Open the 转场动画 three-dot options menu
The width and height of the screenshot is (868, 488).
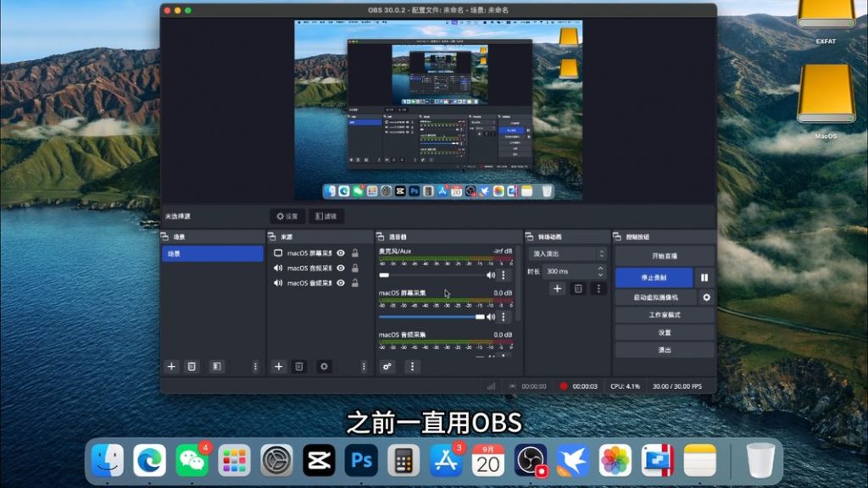point(598,288)
